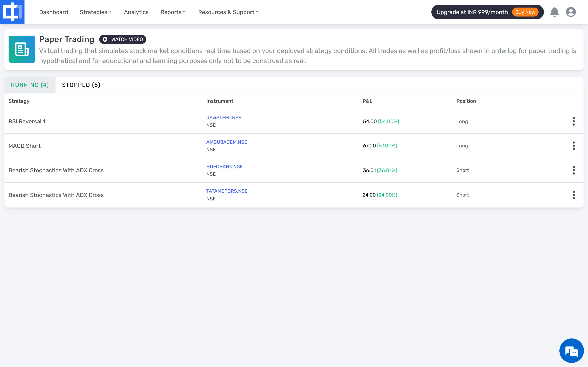
Task: Open three-dot menu for MACD Short row
Action: tap(574, 146)
